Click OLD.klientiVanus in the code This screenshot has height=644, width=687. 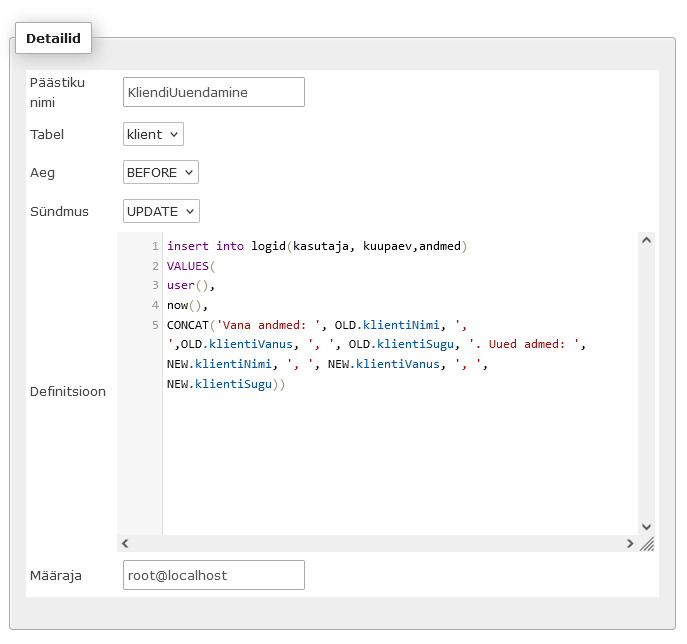[x=236, y=344]
